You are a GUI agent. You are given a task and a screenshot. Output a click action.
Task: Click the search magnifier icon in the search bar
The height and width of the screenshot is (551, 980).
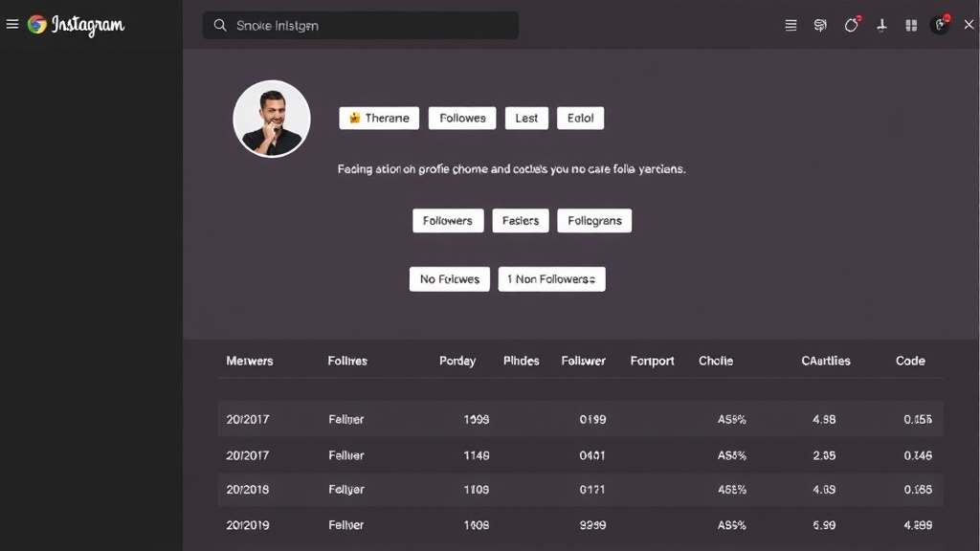click(x=219, y=25)
